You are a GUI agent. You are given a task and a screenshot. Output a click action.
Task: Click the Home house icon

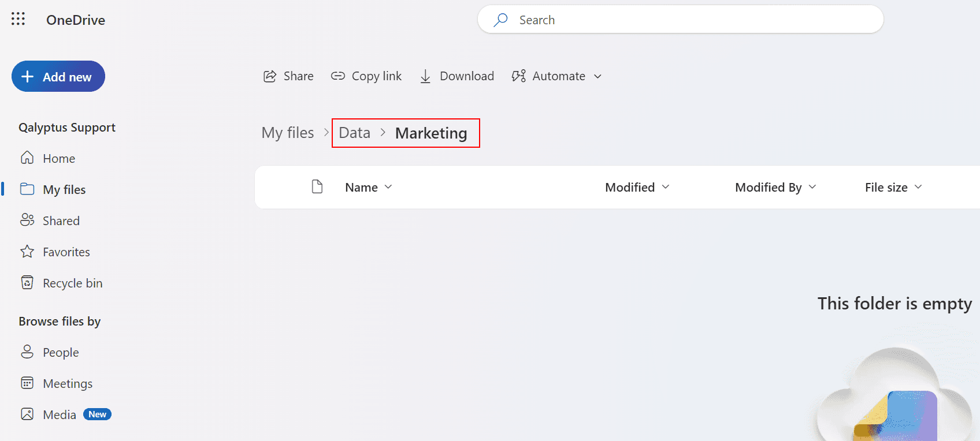pyautogui.click(x=27, y=158)
